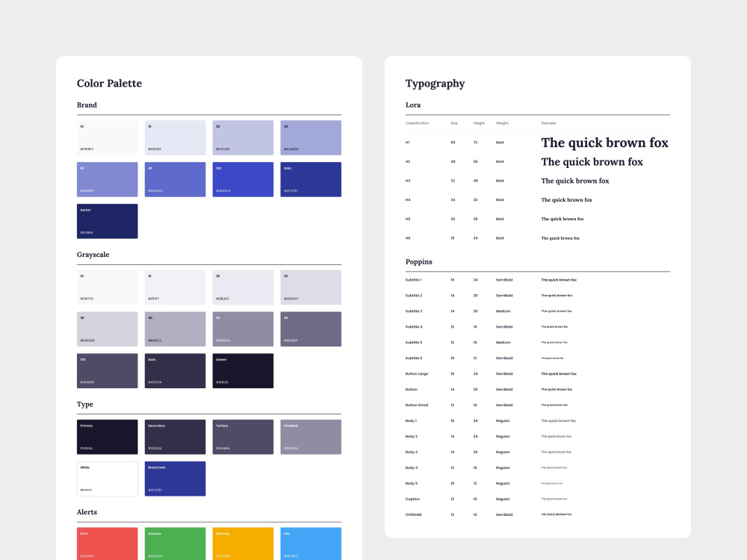Screen dimensions: 747x560
Task: Click the Grayscale 80 swatch
Action: [x=311, y=329]
